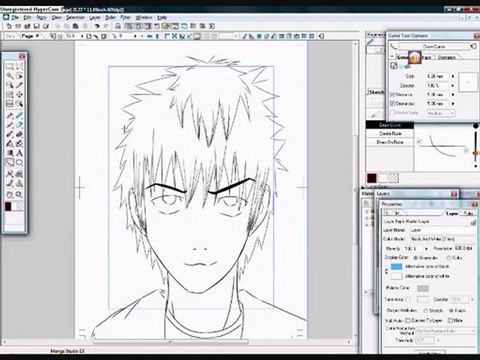The image size is (480, 360).
Task: Switch to the Ruler tab in Properties
Action: (x=469, y=213)
